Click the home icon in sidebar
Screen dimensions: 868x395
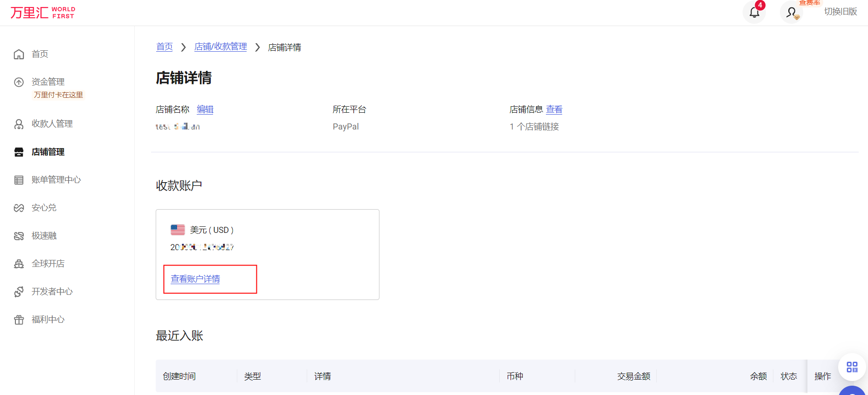[x=19, y=54]
